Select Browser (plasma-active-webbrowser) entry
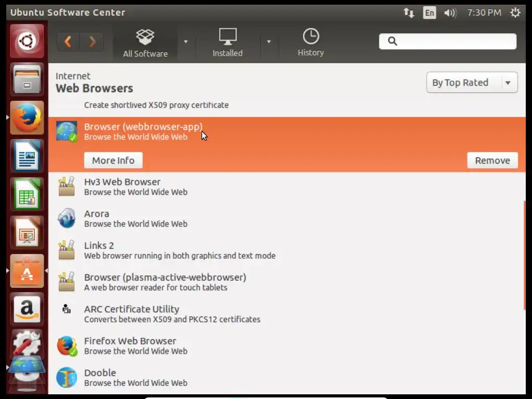The image size is (532, 399). (x=287, y=282)
